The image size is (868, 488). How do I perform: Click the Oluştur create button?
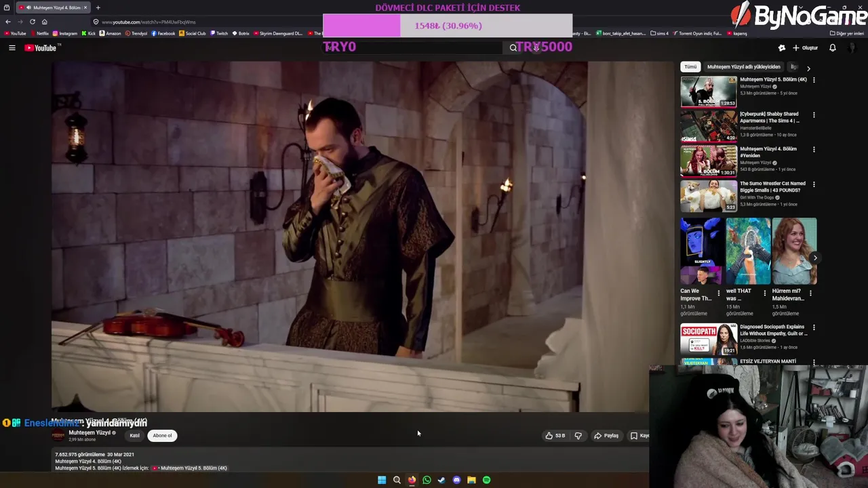click(805, 47)
